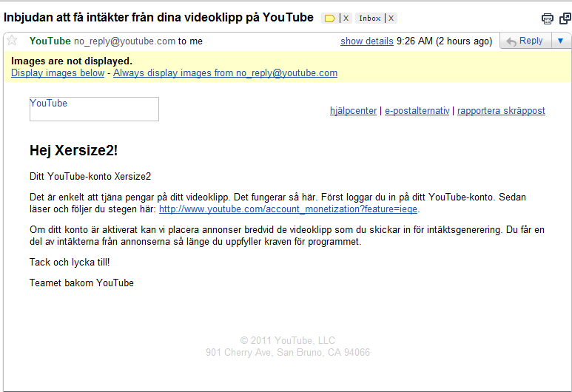
Task: Open the account_monetization URL link
Action: pyautogui.click(x=288, y=209)
